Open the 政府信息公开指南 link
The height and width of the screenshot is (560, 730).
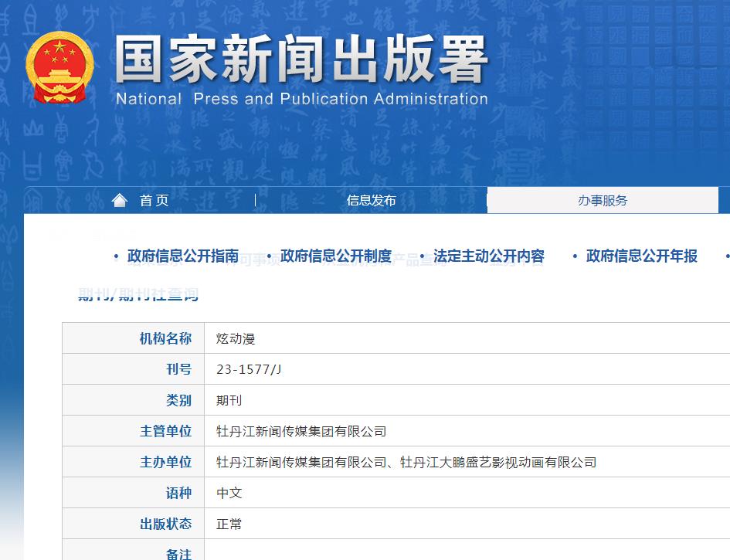[x=182, y=256]
